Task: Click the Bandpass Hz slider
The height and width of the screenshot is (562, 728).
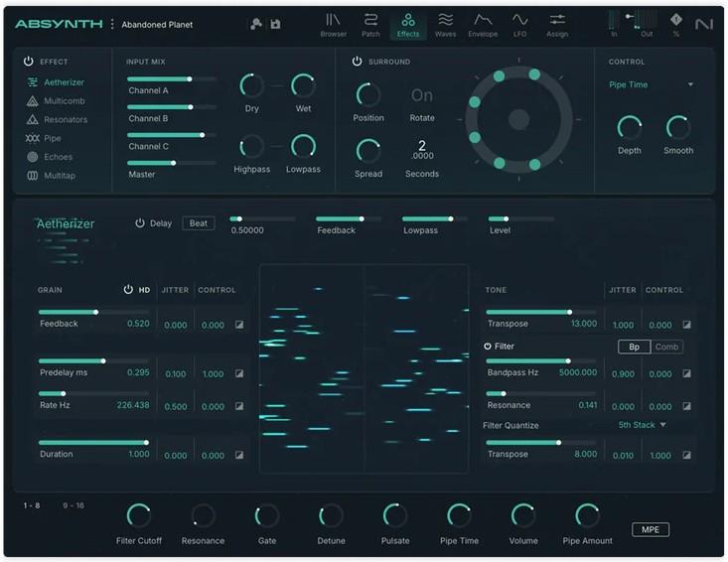Action: coord(541,361)
